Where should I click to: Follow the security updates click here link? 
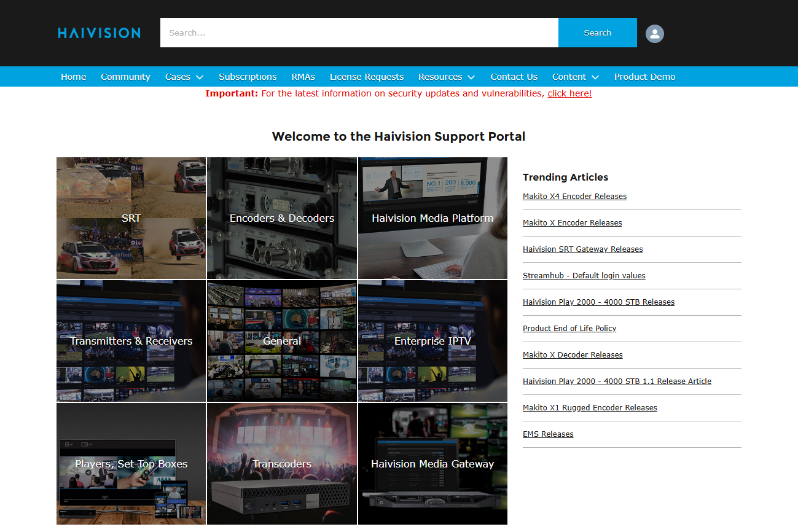tap(569, 93)
